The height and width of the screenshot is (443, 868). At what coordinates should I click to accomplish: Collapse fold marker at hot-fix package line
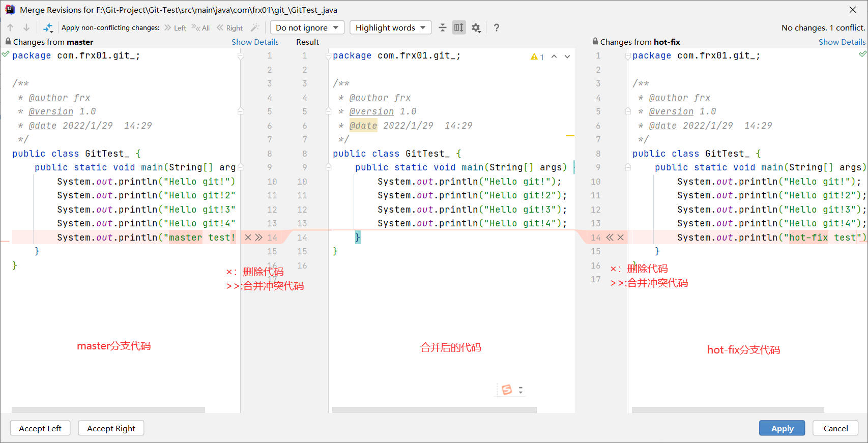628,56
